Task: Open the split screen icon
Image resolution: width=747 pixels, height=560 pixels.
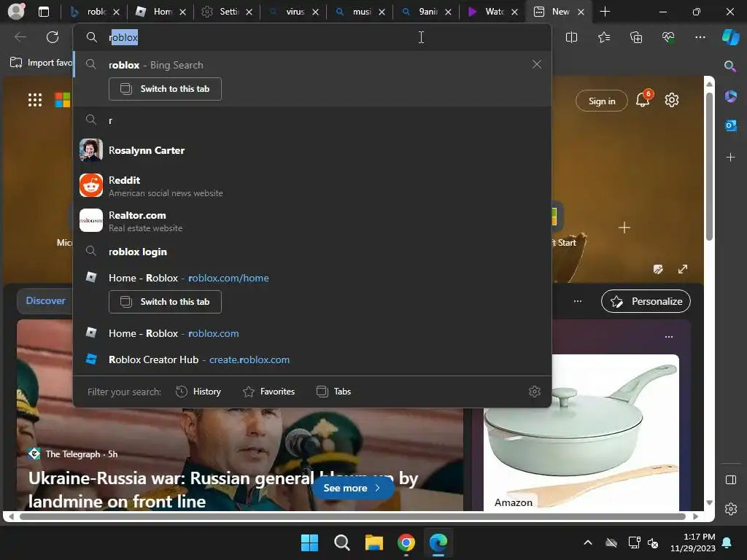Action: click(x=571, y=37)
